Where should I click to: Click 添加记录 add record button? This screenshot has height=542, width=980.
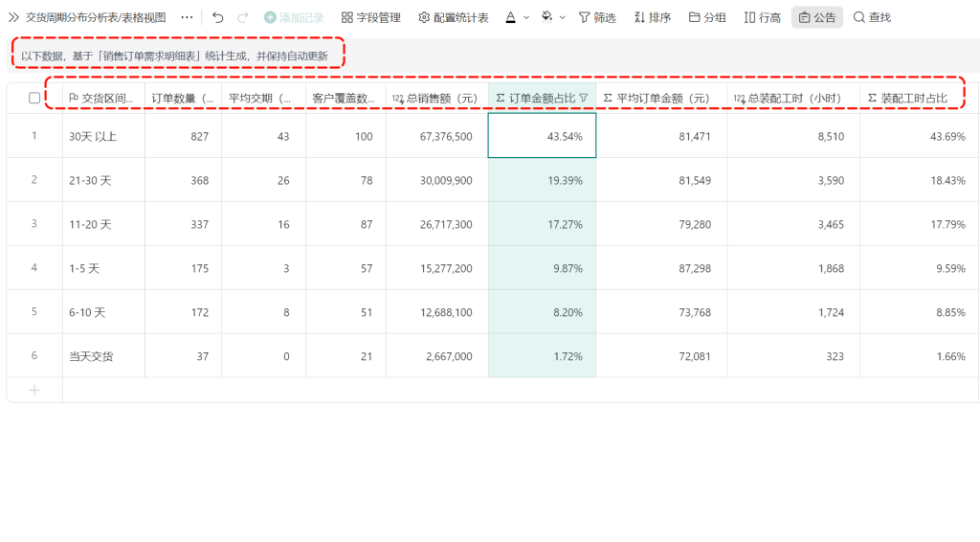(x=294, y=17)
